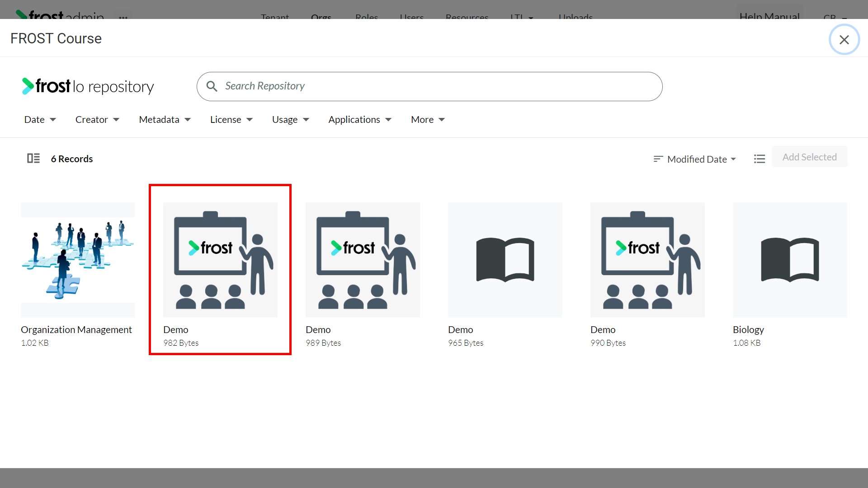Select the Demo 965 Bytes book thumbnail
The height and width of the screenshot is (488, 868).
point(505,260)
